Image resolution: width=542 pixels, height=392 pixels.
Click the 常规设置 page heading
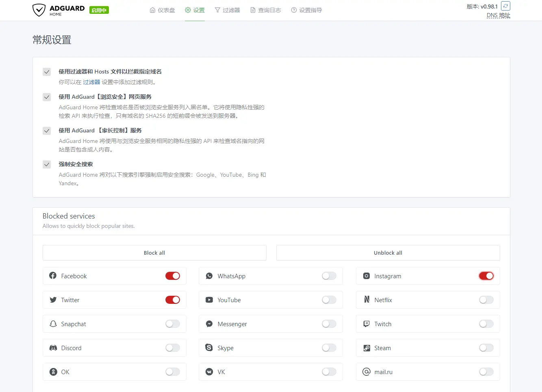tap(52, 40)
